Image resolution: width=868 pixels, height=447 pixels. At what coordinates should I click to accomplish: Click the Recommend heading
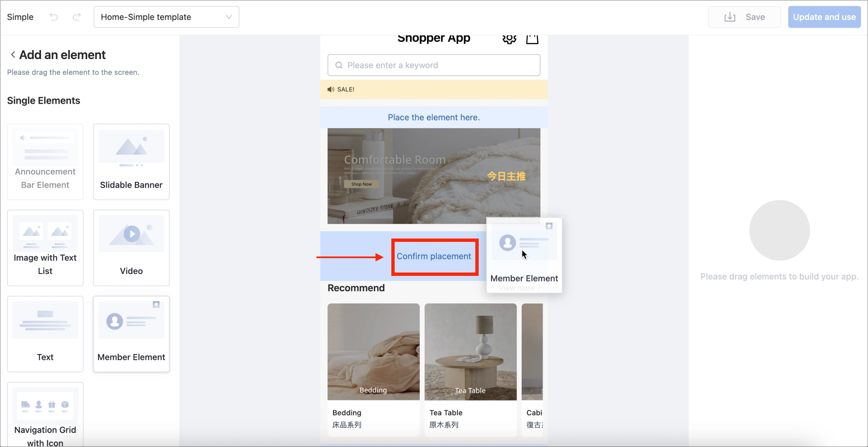pos(356,288)
